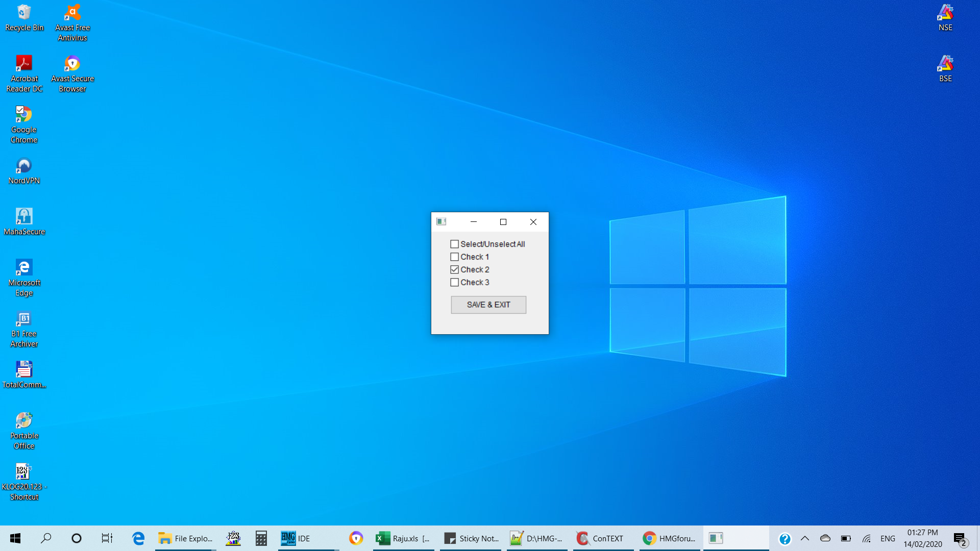Switch to ConTEXT taskbar item
The height and width of the screenshot is (551, 980).
click(603, 538)
